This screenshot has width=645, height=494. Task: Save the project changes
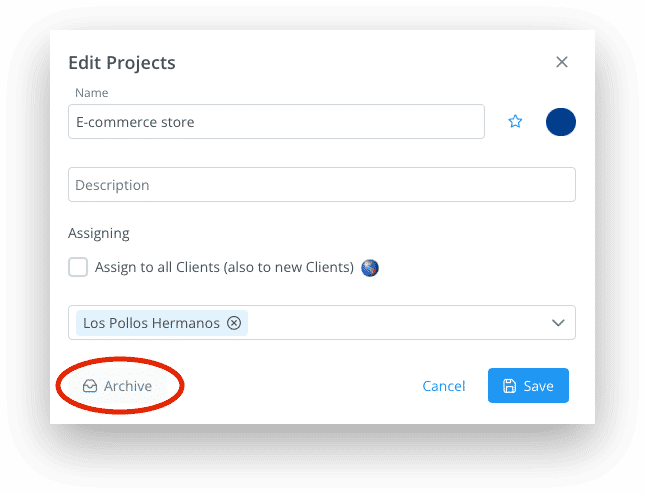(528, 385)
